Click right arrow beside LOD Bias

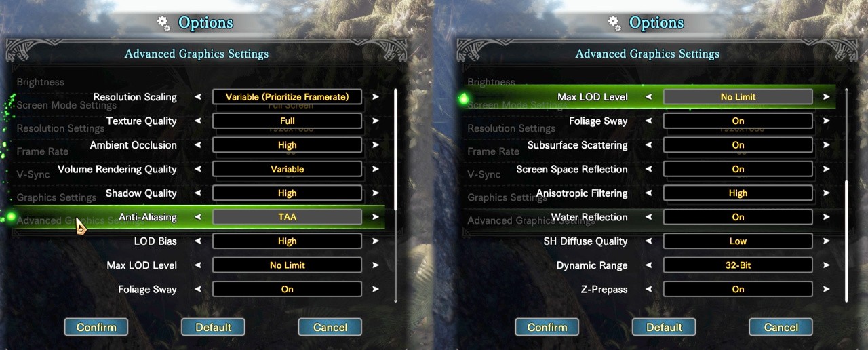coord(376,241)
